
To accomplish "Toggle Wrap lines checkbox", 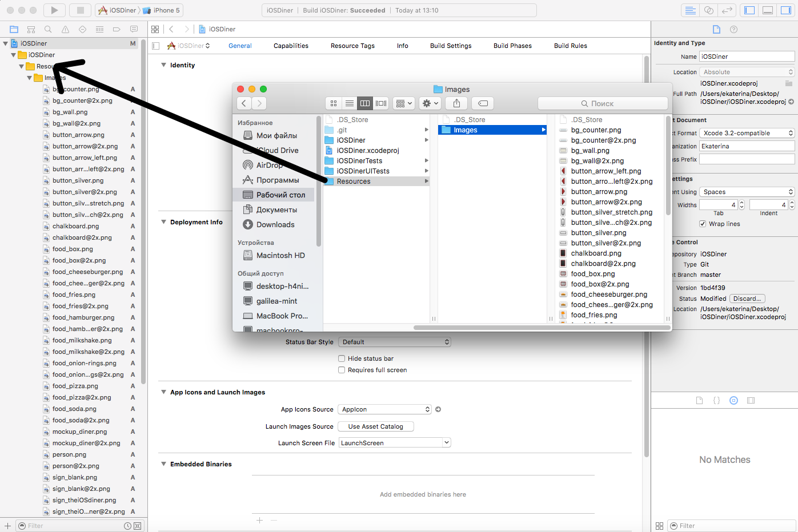I will point(703,224).
